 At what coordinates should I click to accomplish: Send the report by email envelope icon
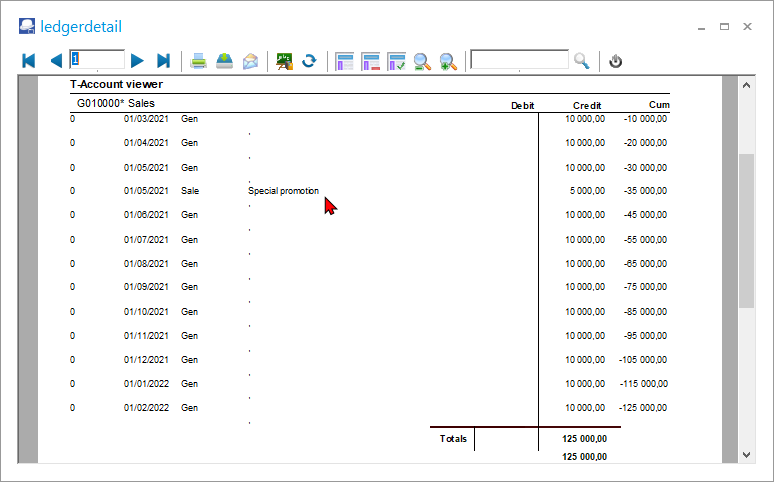[x=250, y=61]
